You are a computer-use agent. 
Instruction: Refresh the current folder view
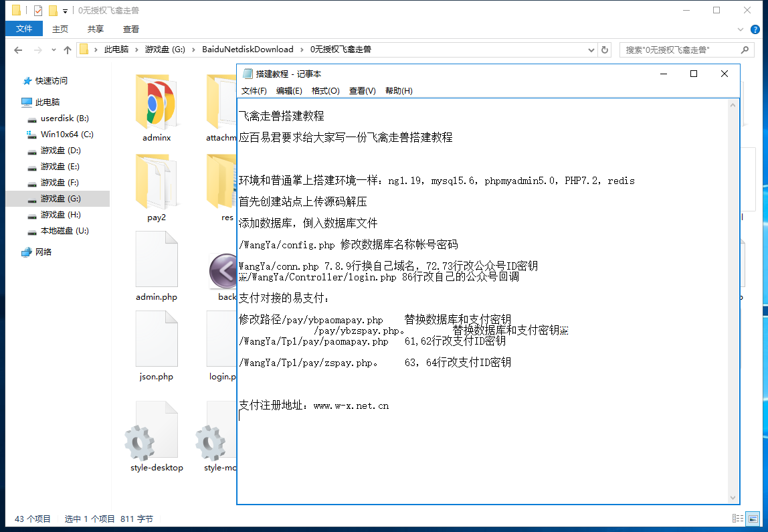click(x=605, y=50)
